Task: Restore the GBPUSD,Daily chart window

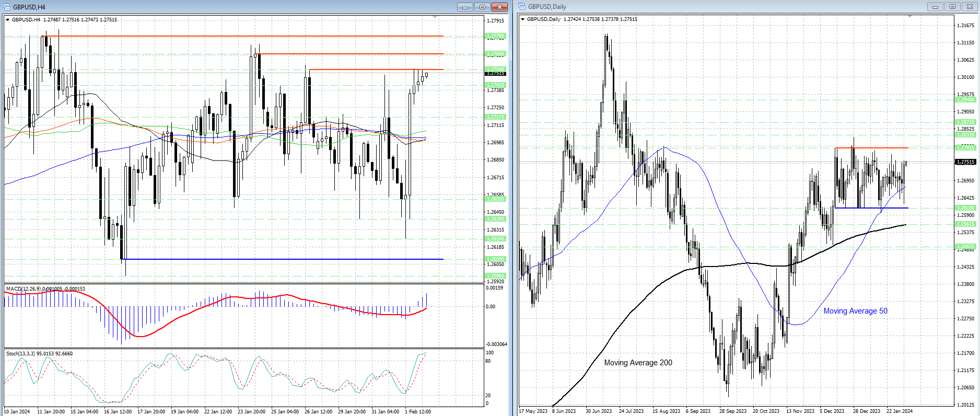Action: pyautogui.click(x=952, y=7)
